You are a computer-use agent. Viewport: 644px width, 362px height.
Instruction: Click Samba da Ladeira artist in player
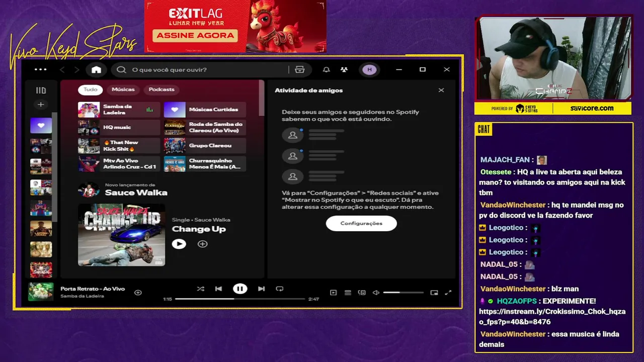tap(82, 296)
